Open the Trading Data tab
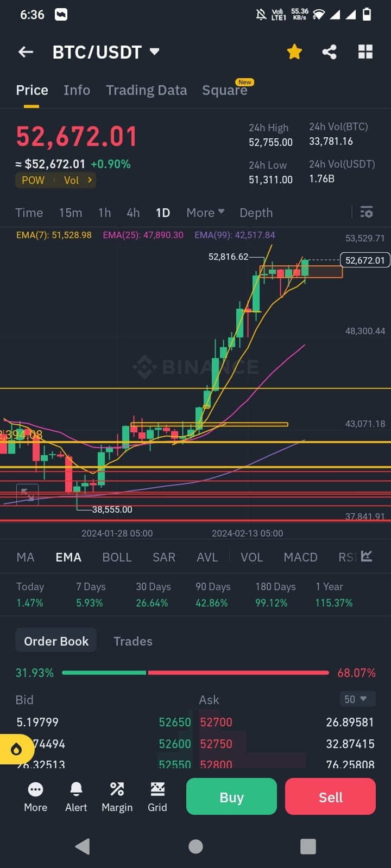The height and width of the screenshot is (868, 391). [x=146, y=90]
